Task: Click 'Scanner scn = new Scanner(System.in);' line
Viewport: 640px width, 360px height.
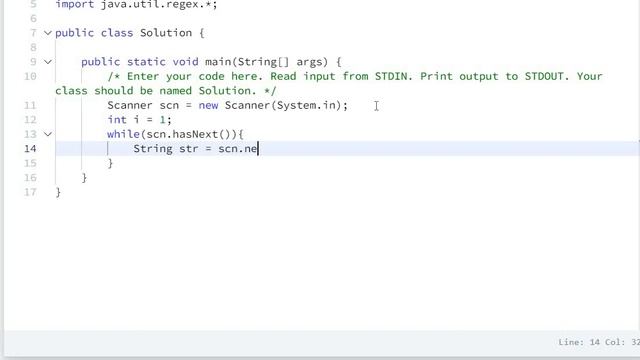Action: 227,105
